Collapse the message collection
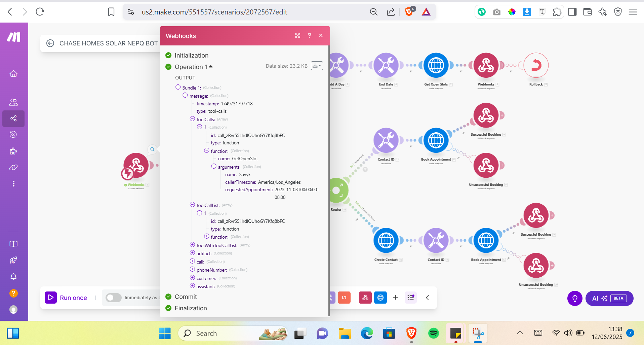 [185, 95]
